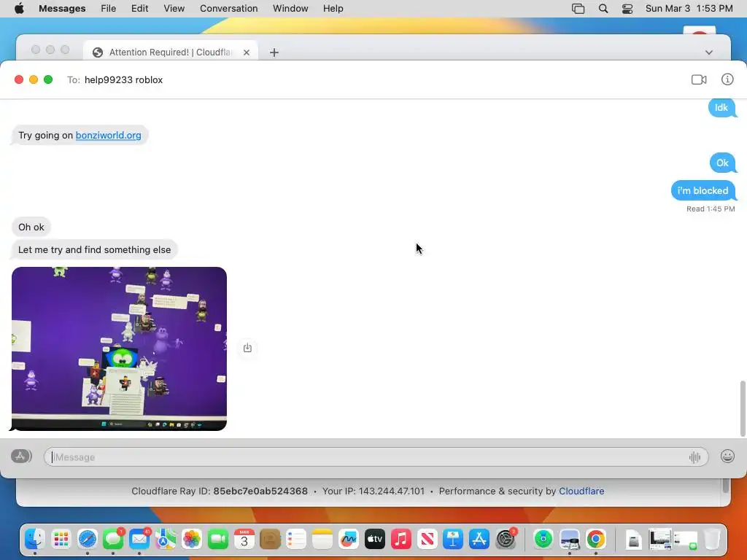Click the "Let me try and find something else" message
Image resolution: width=747 pixels, height=560 pixels.
(x=94, y=249)
